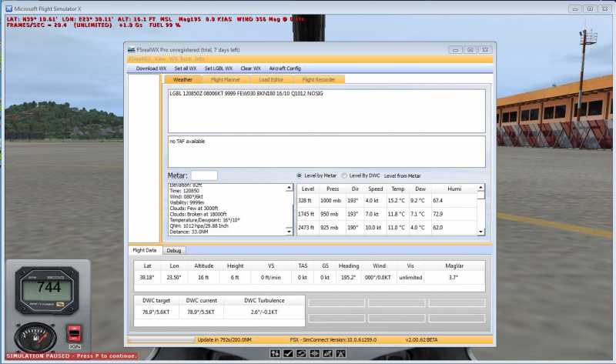Select 'QNH: 1012hpa/29.88 Inch' row

199,226
